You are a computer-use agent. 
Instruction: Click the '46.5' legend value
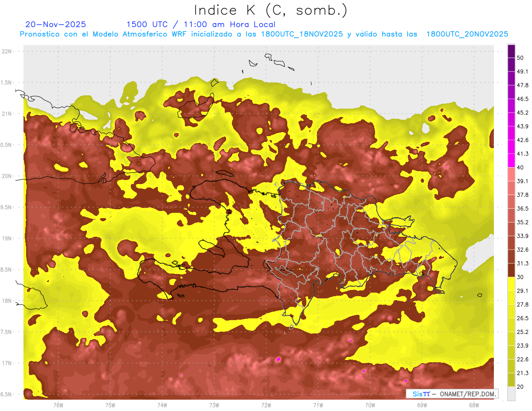tap(523, 99)
